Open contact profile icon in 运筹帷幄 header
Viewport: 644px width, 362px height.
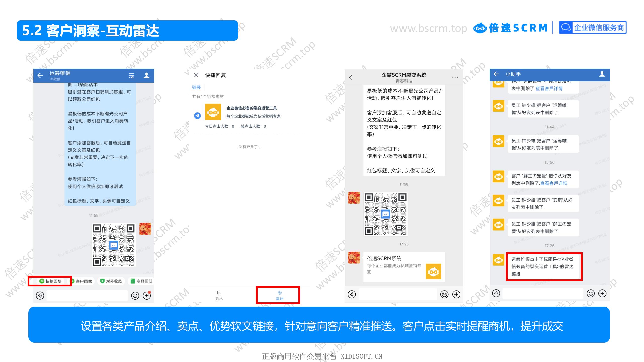point(146,75)
